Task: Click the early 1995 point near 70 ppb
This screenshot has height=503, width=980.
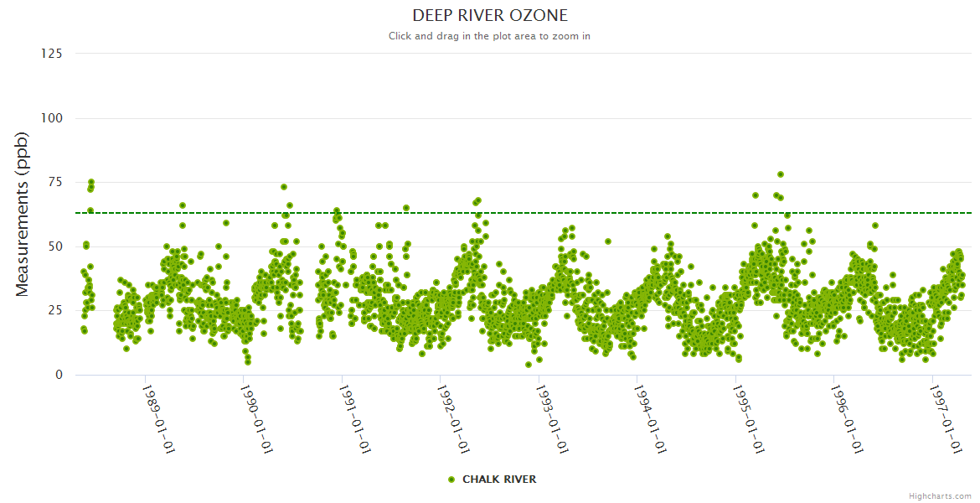Action: click(x=756, y=195)
